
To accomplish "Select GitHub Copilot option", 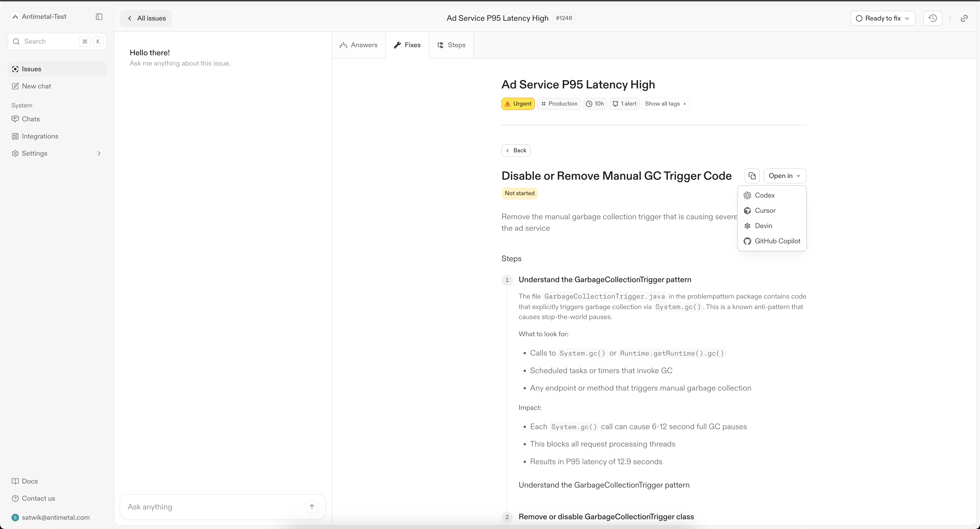I will [x=777, y=241].
